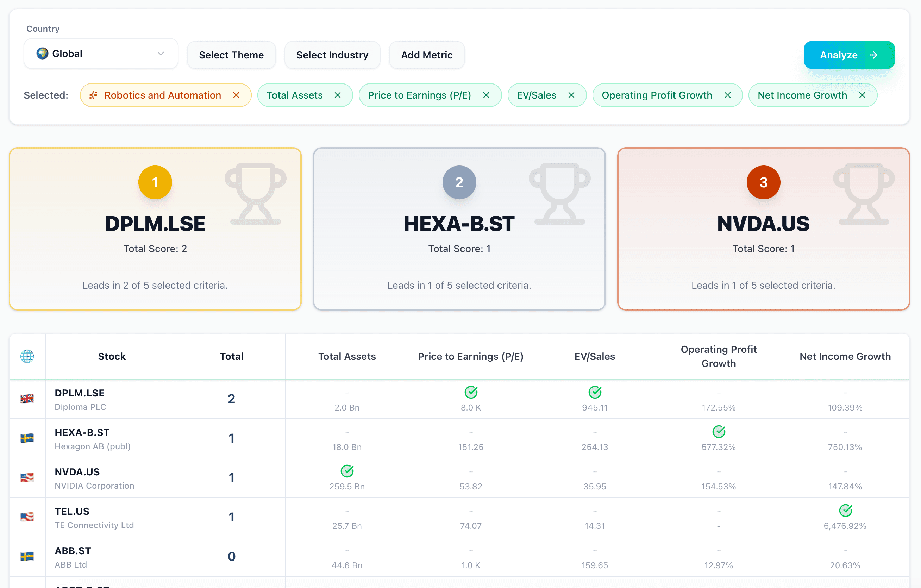Click the Robotics and Automation chip label
Viewport: 921px width, 588px height.
[x=163, y=95]
